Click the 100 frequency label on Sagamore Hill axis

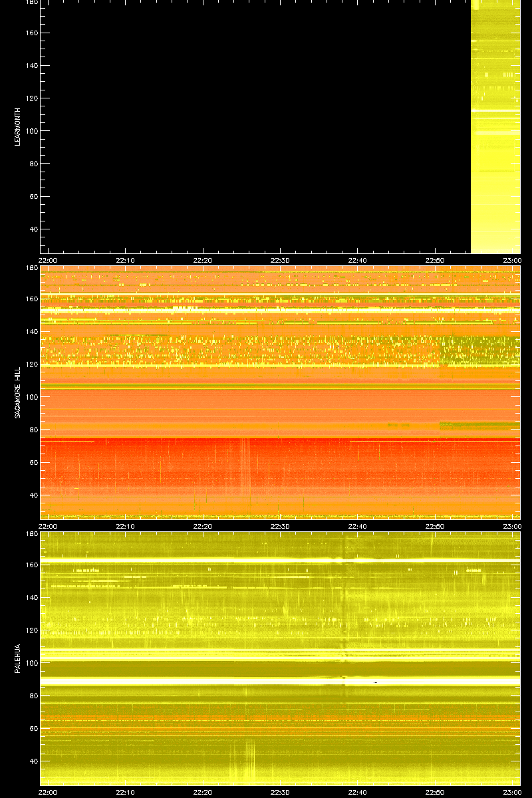tap(31, 397)
